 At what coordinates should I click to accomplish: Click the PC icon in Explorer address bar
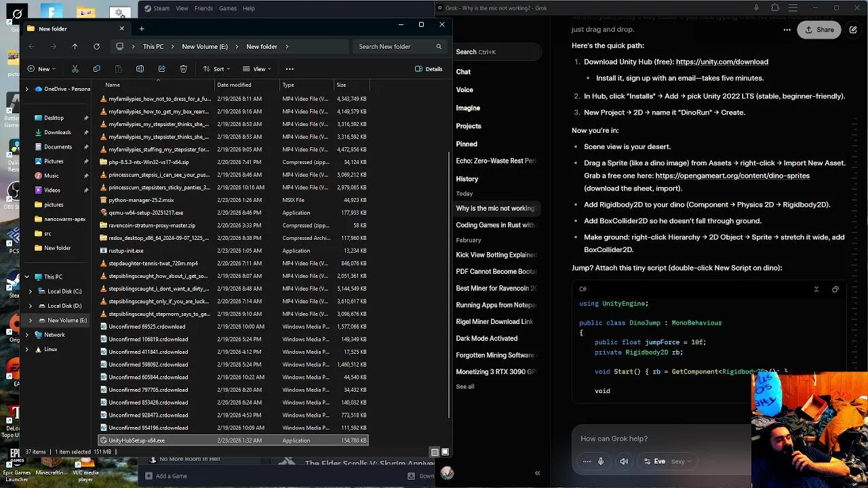(x=119, y=46)
